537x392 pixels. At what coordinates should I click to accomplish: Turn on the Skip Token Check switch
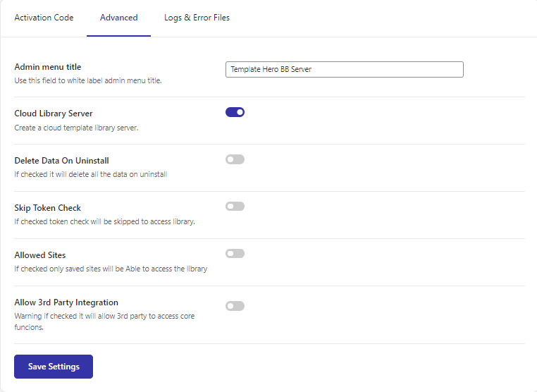[x=235, y=207]
